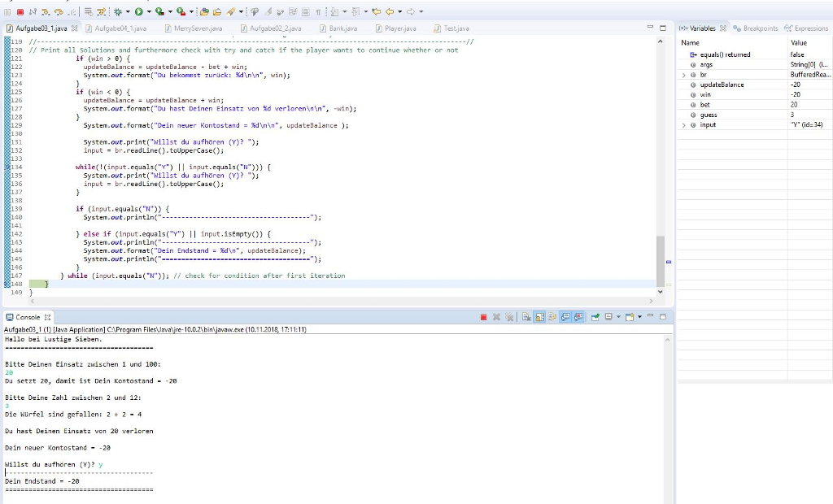Screen dimensions: 833x504
Task: Open the Run button dropdown arrow
Action: tap(149, 11)
